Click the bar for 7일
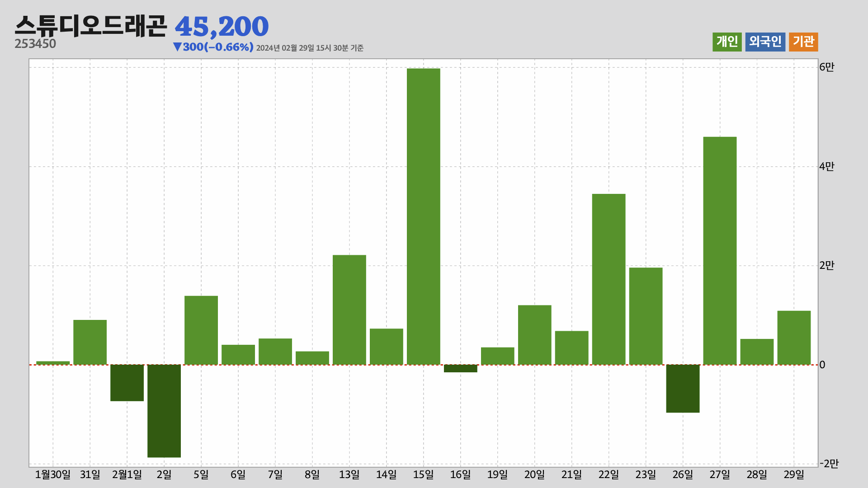 275,352
